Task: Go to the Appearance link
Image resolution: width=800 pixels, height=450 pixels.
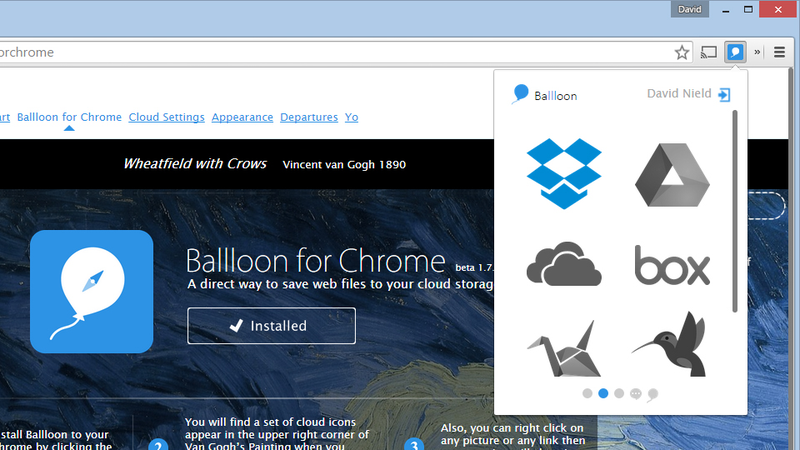Action: tap(242, 117)
